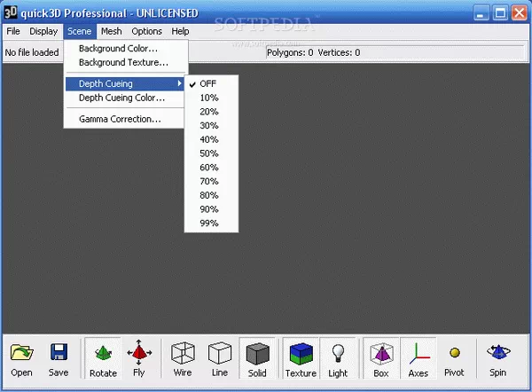Set depth cueing to 80%

pos(211,195)
